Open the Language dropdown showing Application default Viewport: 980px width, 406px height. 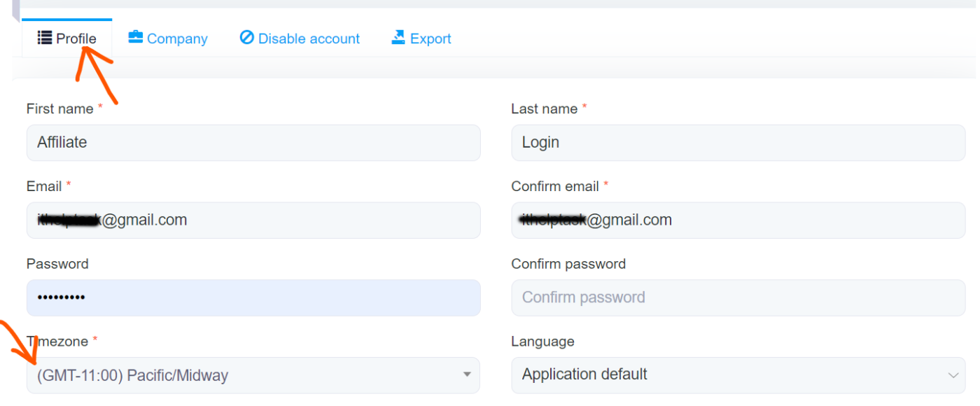(728, 374)
